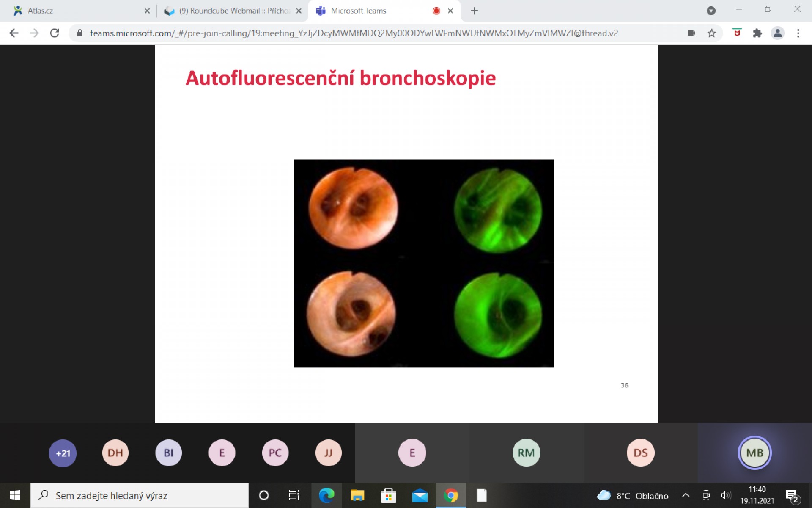The height and width of the screenshot is (508, 812).
Task: Select participant tile RM
Action: point(526,453)
